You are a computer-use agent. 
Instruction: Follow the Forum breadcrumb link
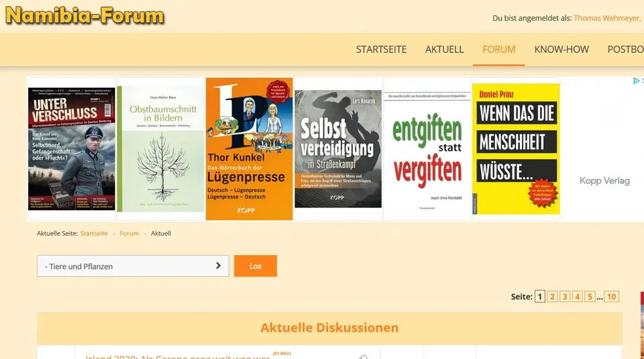click(129, 234)
